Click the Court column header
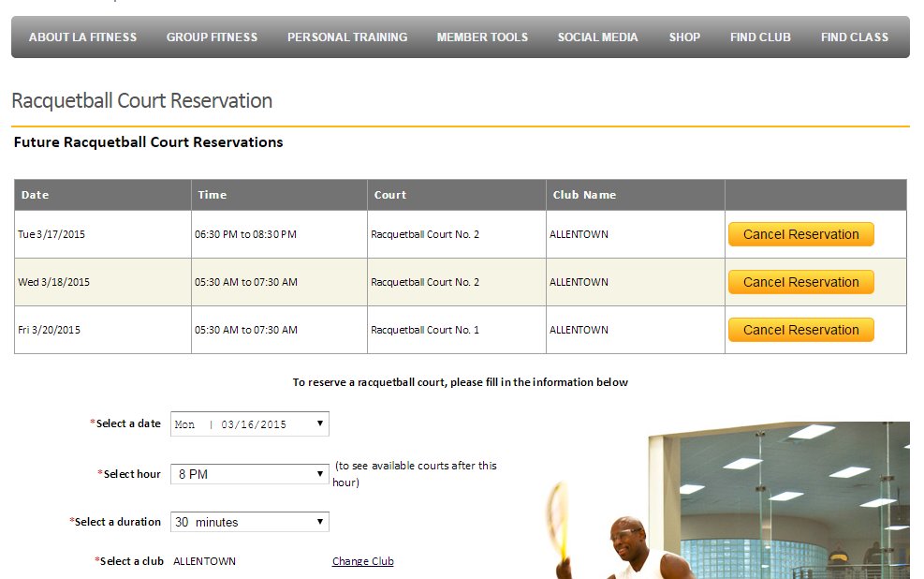 [x=389, y=195]
